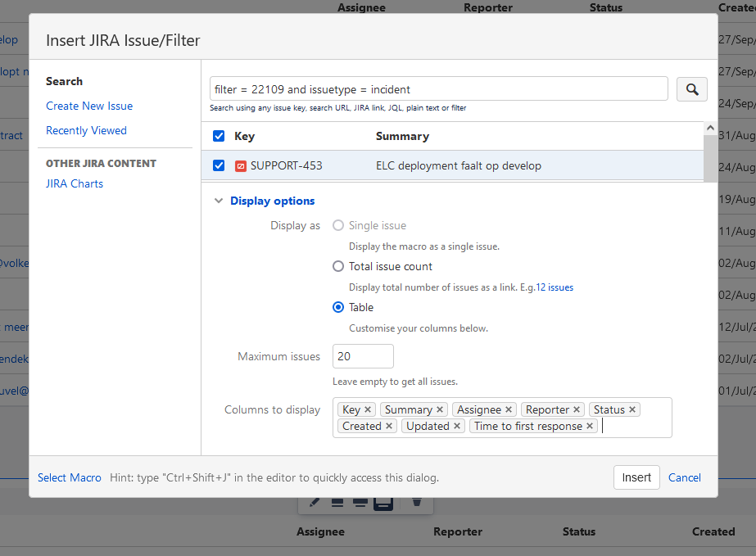Open JIRA Charts in sidebar
This screenshot has width=756, height=556.
coord(75,183)
